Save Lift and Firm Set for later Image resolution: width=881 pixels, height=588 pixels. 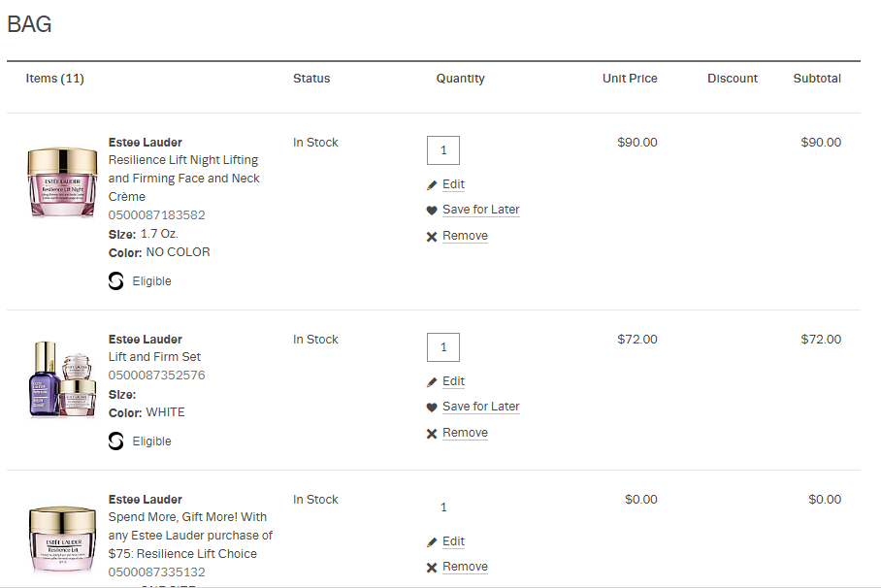tap(480, 407)
